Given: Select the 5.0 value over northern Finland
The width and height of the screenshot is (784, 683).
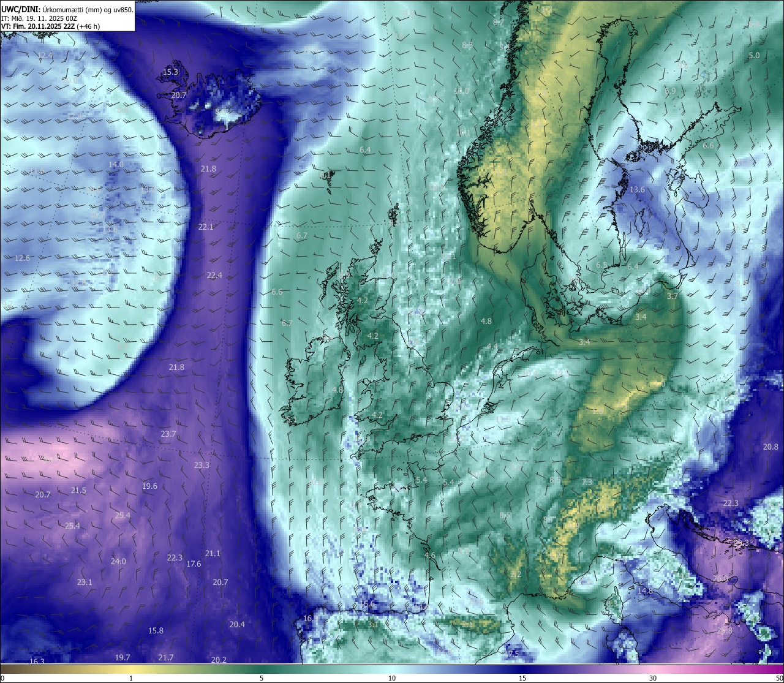Looking at the screenshot, I should coord(754,55).
